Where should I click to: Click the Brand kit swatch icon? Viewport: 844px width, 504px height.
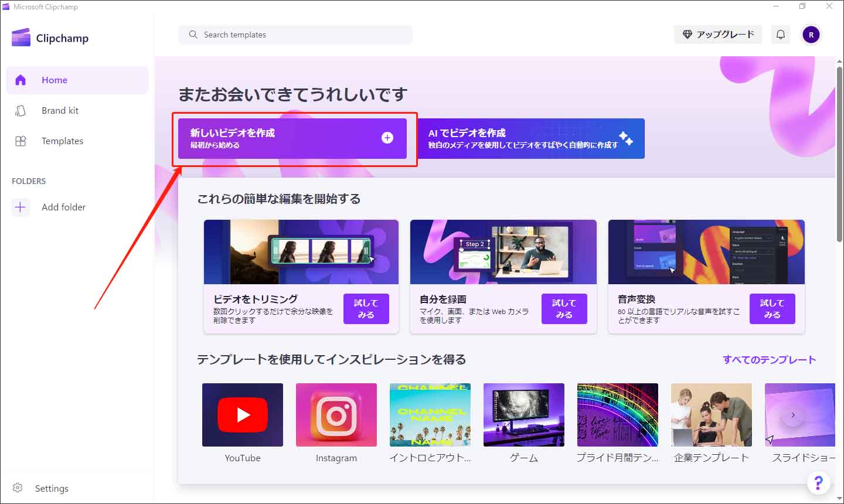click(x=21, y=111)
